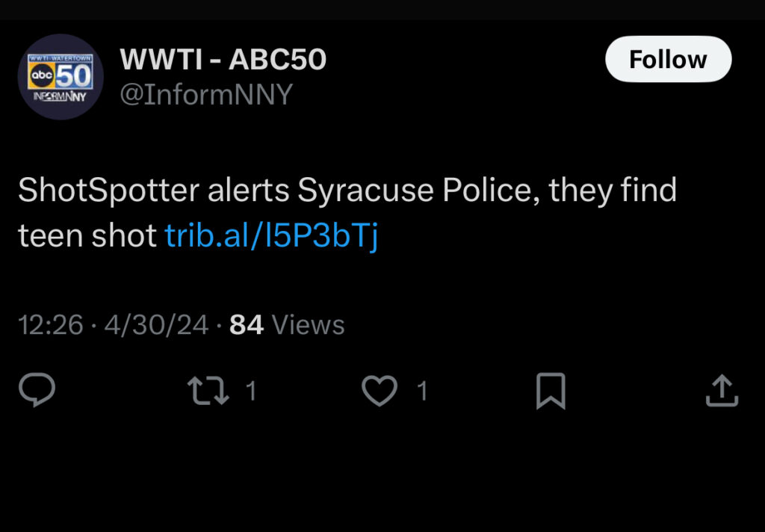The image size is (765, 532).
Task: Click the WWTI - ABC50 display name
Action: 223,60
